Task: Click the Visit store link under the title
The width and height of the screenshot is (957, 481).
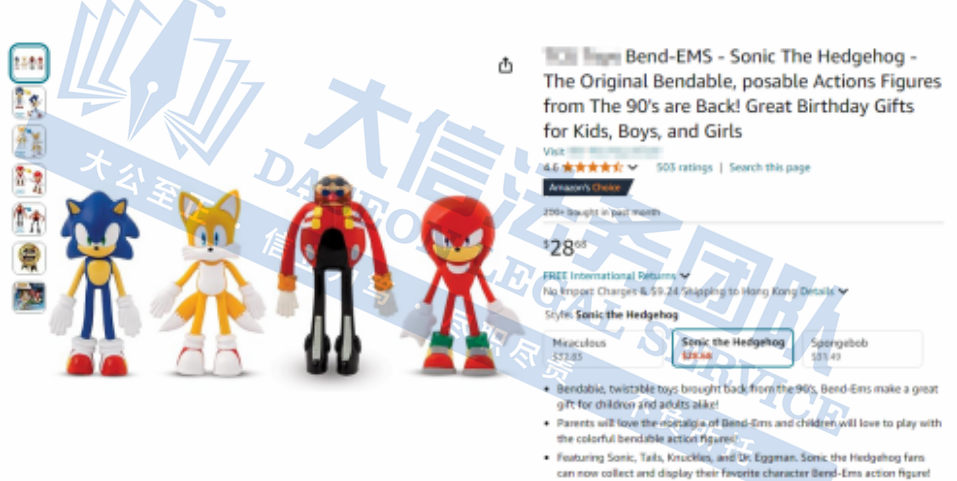Action: [602, 151]
